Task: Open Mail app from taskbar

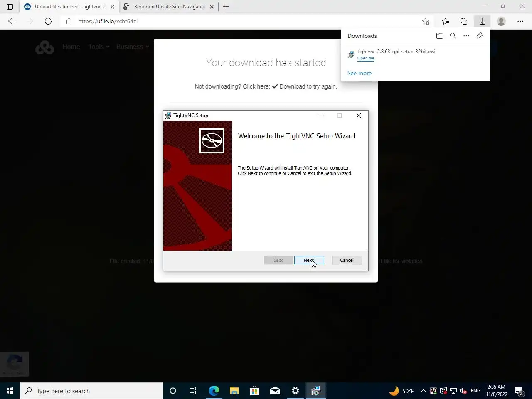Action: (275, 391)
